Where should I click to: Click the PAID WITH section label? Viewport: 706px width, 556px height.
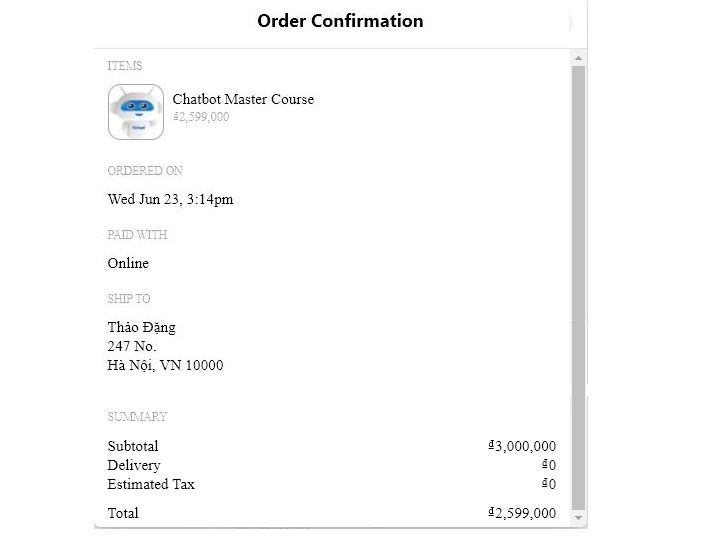coord(137,235)
